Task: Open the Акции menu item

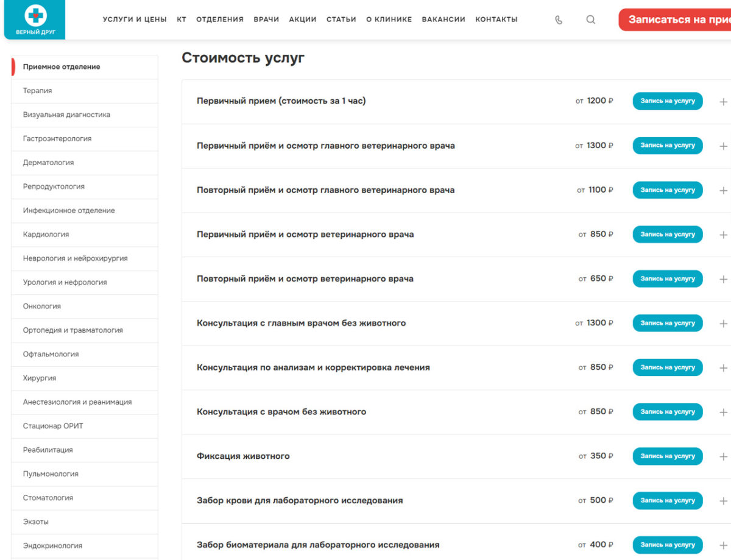Action: click(303, 19)
